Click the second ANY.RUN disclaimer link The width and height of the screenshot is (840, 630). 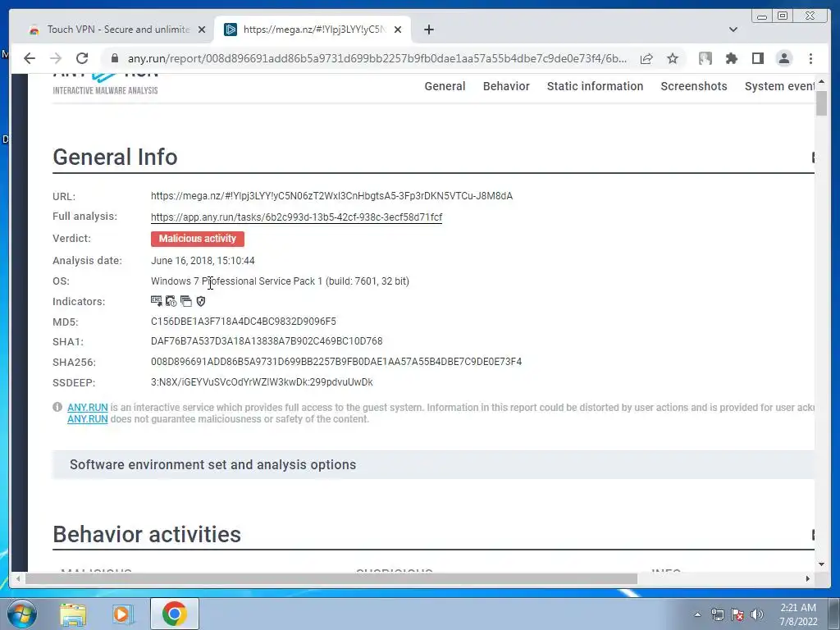[x=87, y=419]
